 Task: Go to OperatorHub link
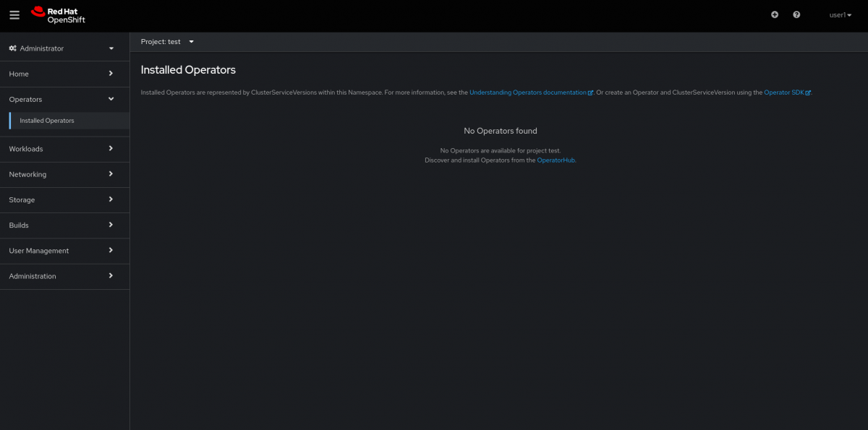point(556,160)
